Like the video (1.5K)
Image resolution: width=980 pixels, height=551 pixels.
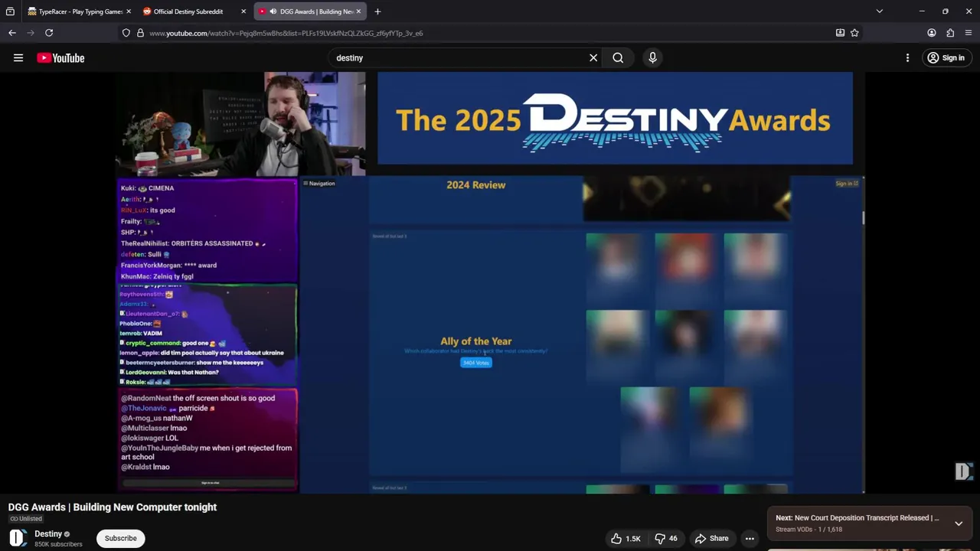[x=625, y=538]
